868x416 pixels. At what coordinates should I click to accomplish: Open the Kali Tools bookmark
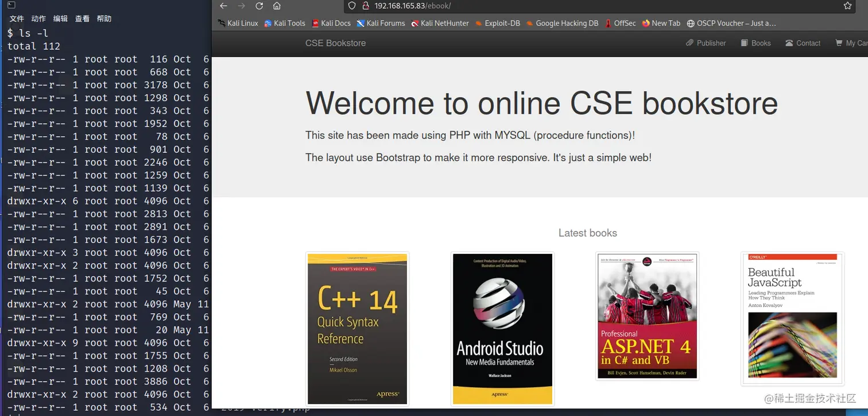pyautogui.click(x=285, y=24)
